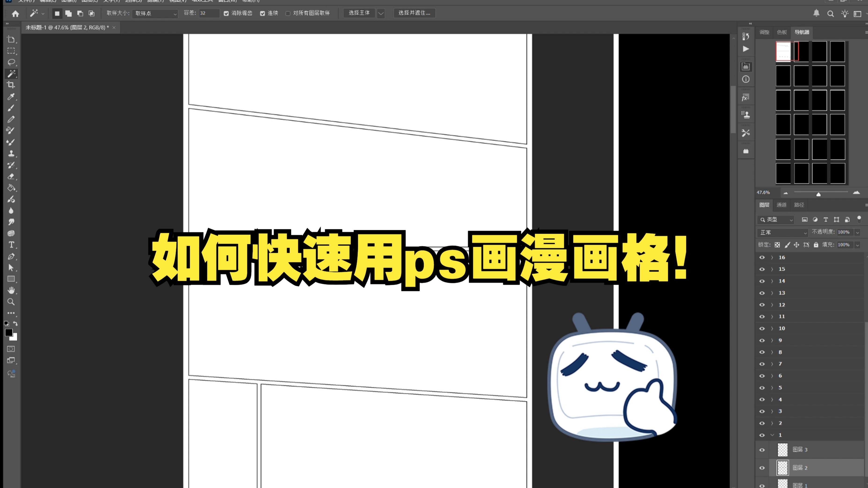
Task: Select the Eyedropper tool
Action: [x=11, y=97]
